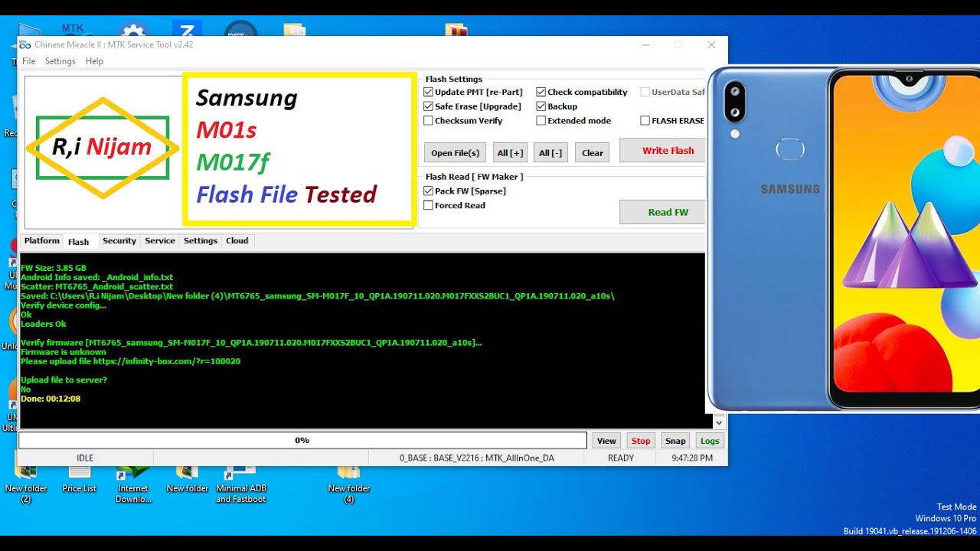Click the 0% progress bar

point(302,441)
